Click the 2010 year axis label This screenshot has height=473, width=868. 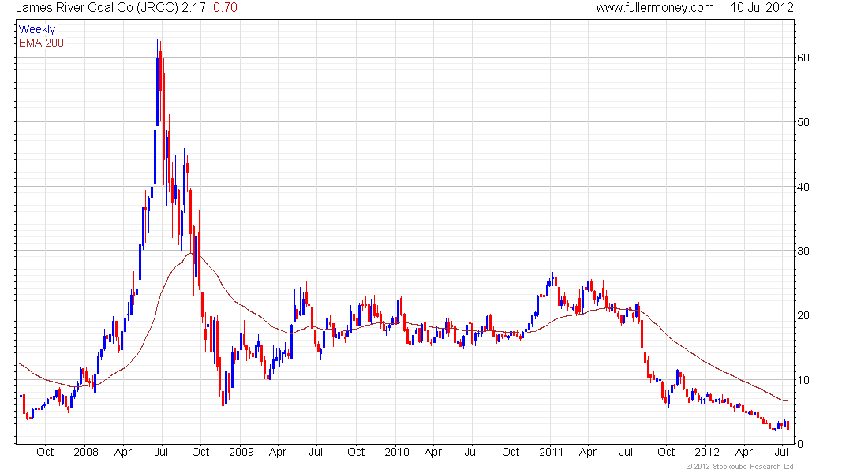[397, 452]
